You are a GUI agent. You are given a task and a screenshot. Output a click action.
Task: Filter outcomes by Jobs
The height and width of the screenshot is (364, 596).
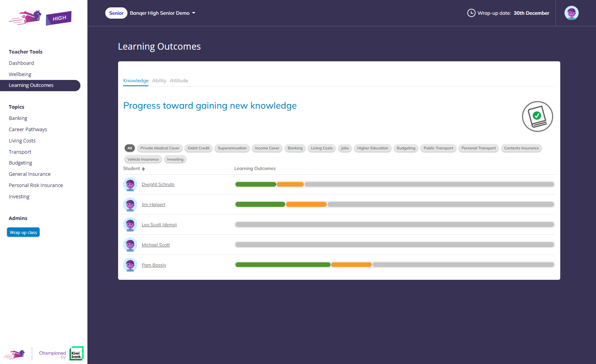tap(345, 148)
